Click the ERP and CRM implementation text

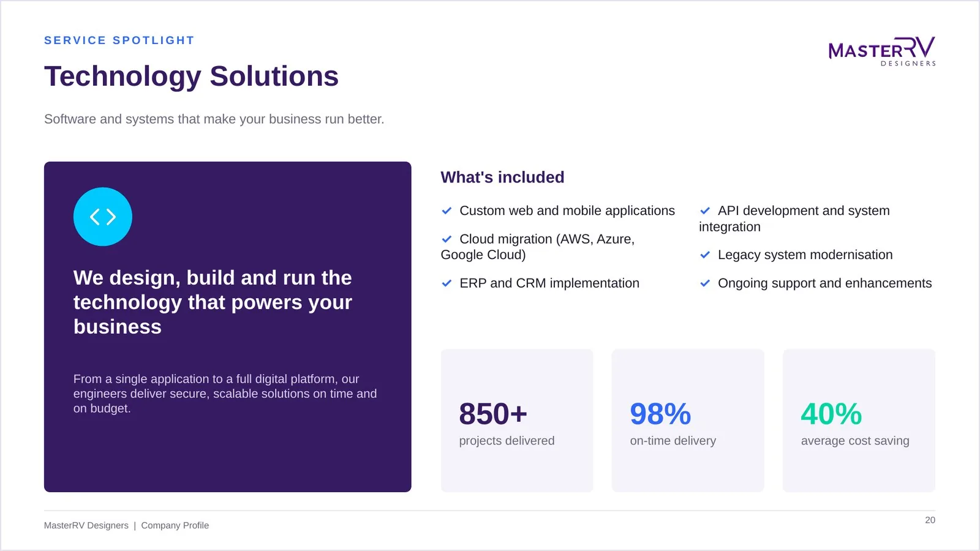(549, 283)
